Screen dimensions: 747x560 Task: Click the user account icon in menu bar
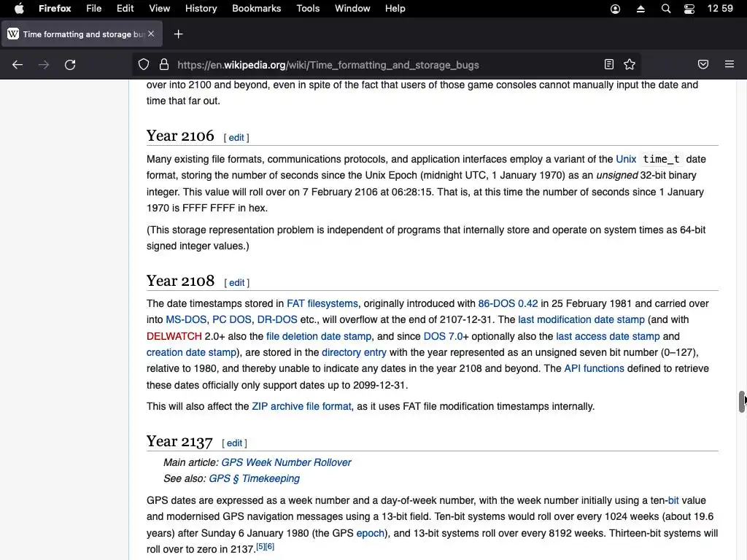(x=615, y=9)
